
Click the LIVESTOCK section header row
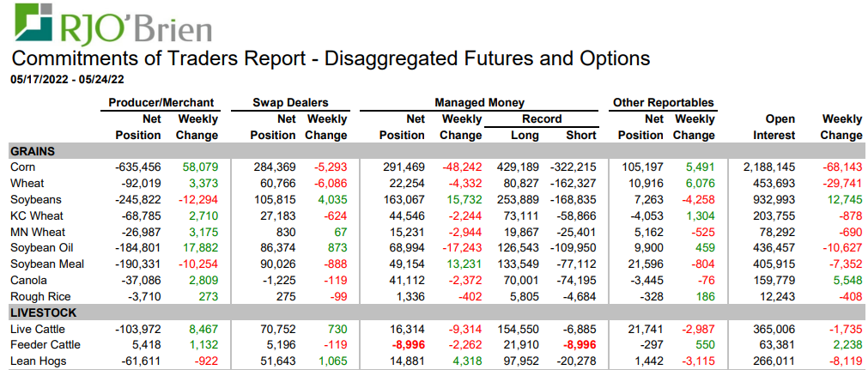[x=43, y=313]
